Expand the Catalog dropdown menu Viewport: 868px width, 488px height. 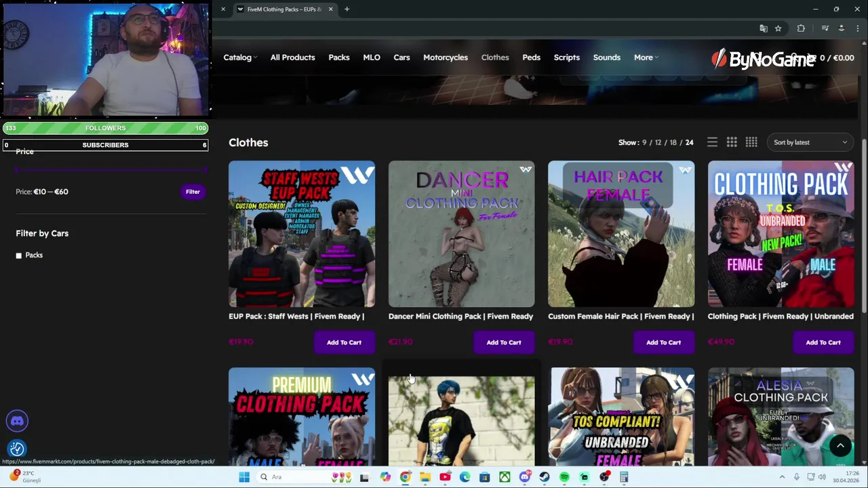pyautogui.click(x=239, y=58)
